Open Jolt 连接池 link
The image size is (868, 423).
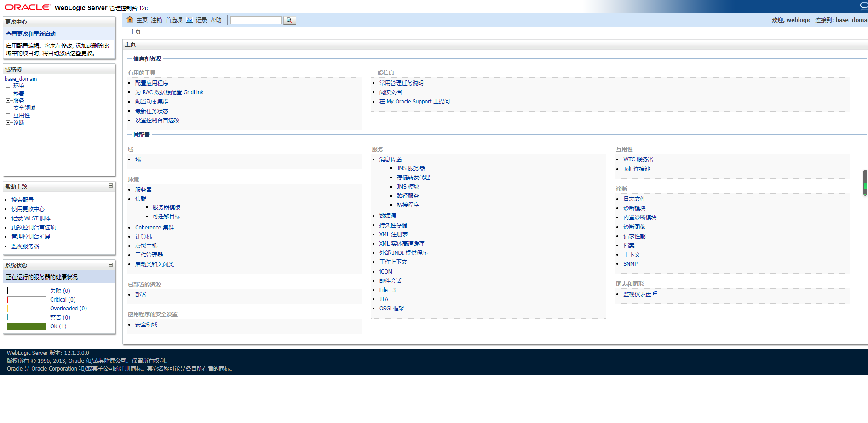pos(637,169)
